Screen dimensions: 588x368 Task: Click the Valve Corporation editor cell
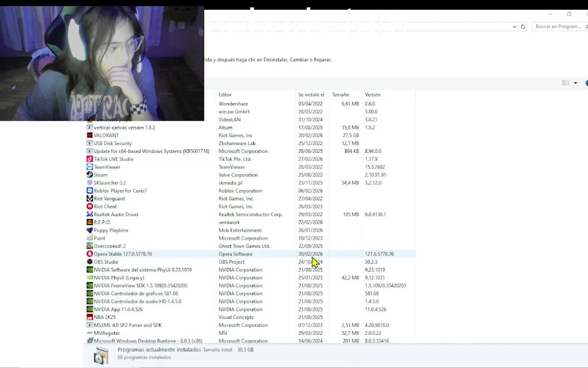238,175
